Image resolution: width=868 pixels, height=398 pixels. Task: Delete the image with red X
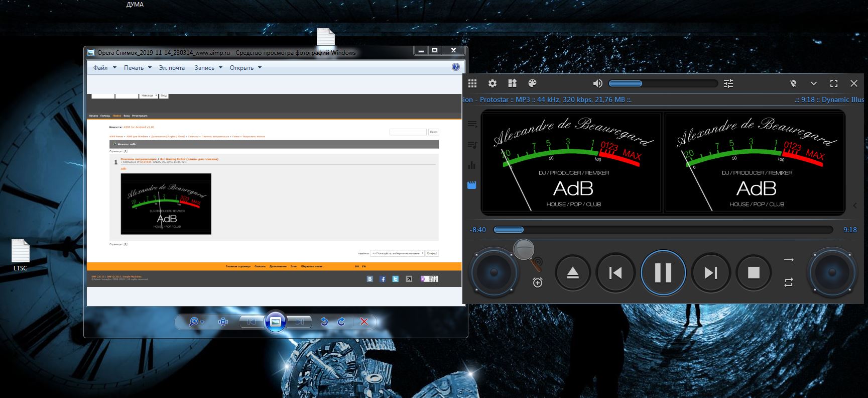(364, 322)
